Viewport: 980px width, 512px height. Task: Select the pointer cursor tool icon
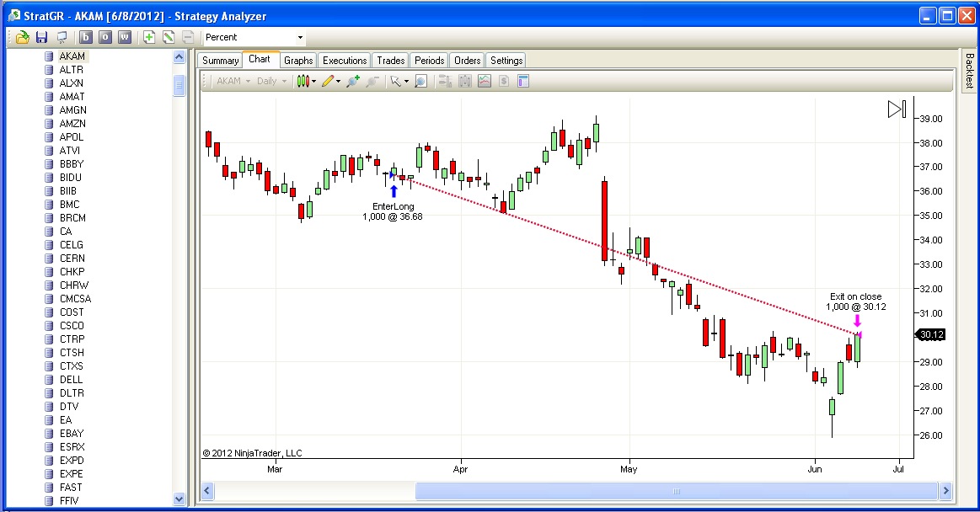click(x=395, y=81)
